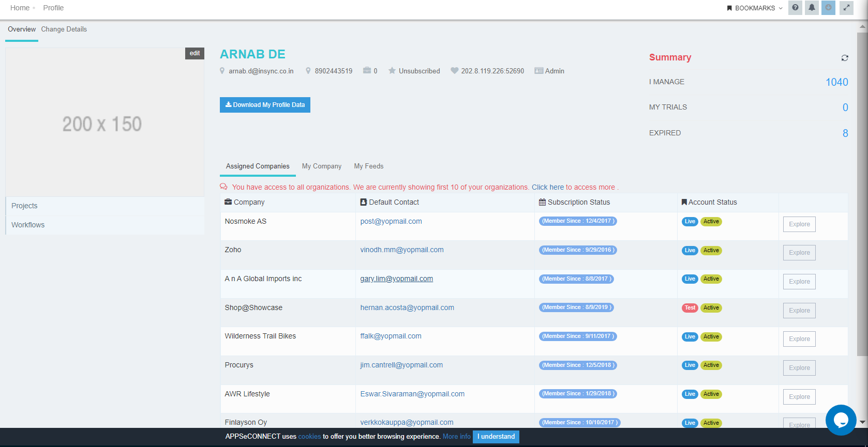Open the live chat bubble
This screenshot has height=447, width=868.
coord(841,420)
